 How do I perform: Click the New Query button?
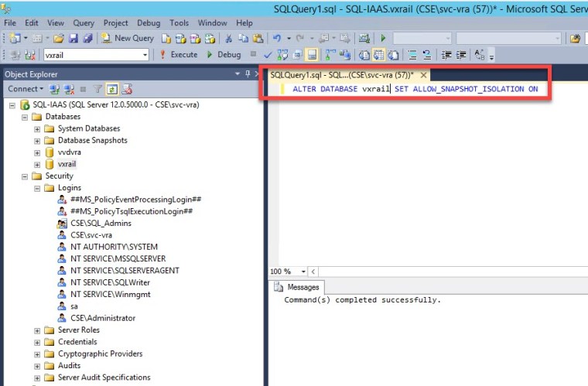pos(128,38)
